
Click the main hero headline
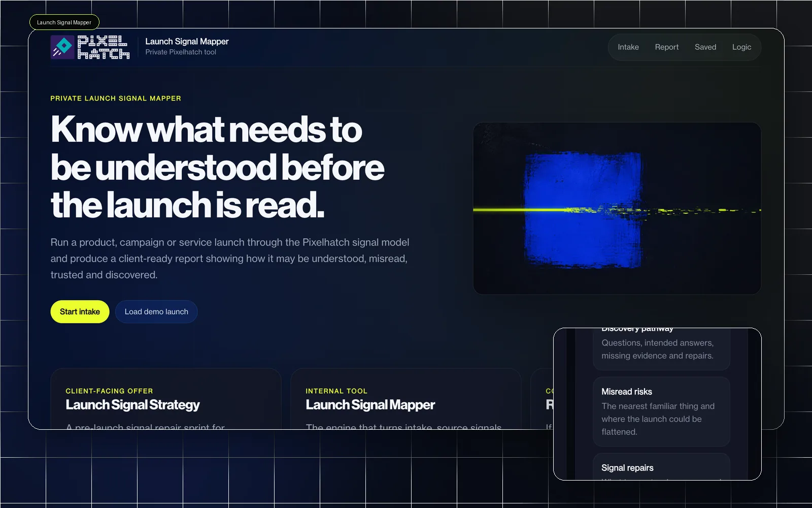(x=217, y=167)
